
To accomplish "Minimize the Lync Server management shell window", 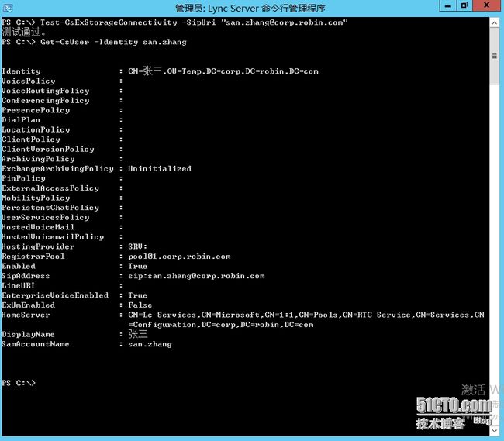I will pos(448,5).
